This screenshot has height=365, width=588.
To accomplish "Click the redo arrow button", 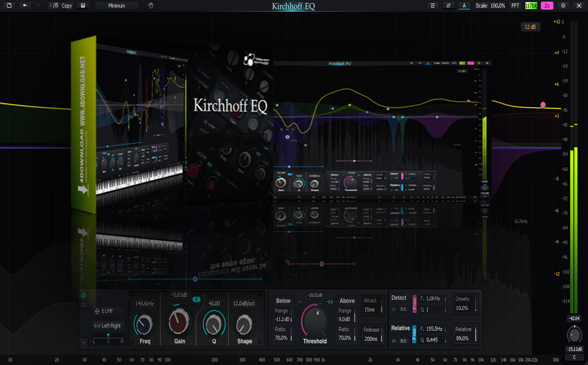I will pos(38,6).
